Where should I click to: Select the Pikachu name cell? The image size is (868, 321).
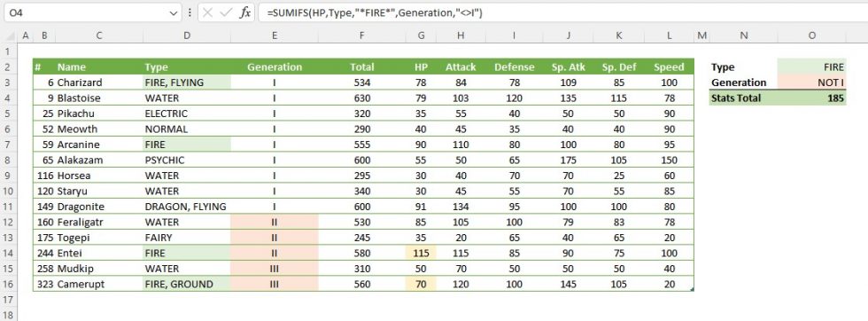tap(98, 114)
